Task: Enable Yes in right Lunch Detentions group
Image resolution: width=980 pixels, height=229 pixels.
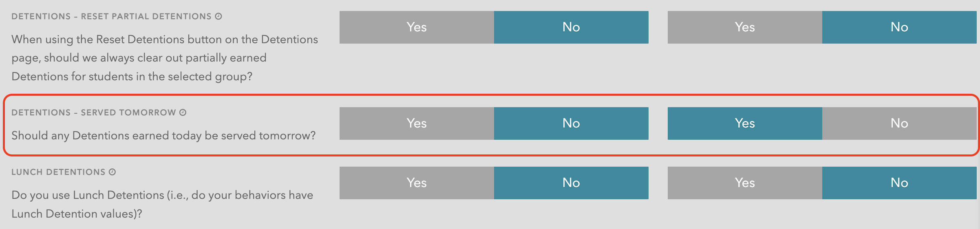Action: (745, 183)
